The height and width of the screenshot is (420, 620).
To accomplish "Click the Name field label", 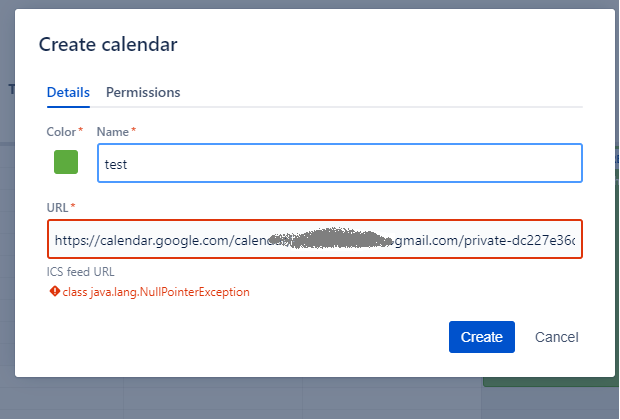I will 113,132.
